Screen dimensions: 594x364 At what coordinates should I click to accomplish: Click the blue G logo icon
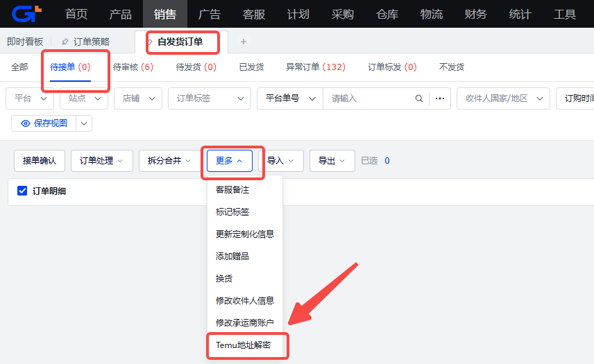click(26, 14)
